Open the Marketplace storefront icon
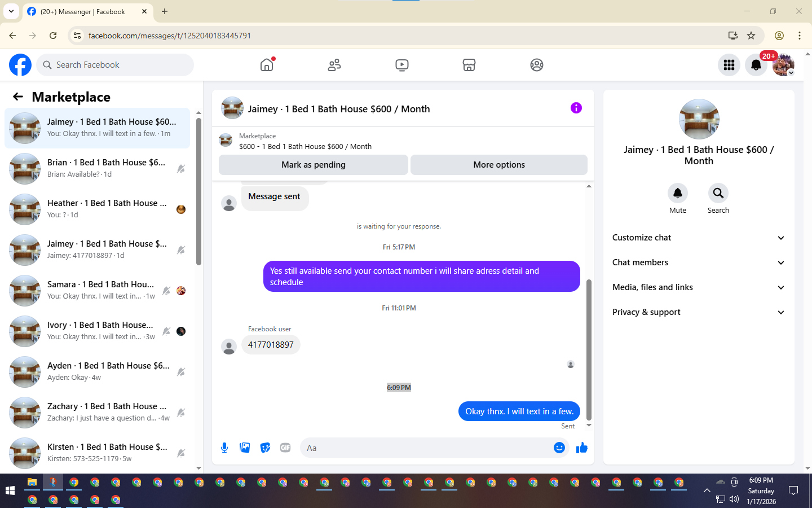This screenshot has width=812, height=508. [469, 65]
